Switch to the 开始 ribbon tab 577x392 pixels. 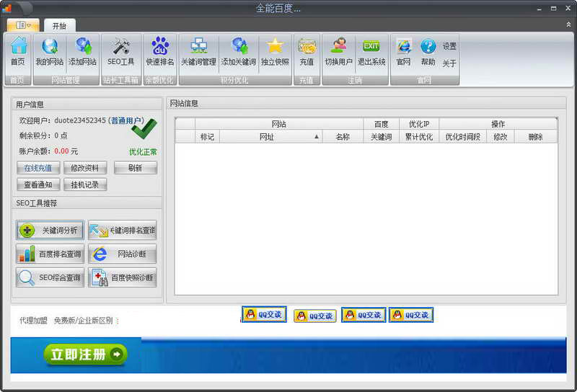[x=59, y=25]
